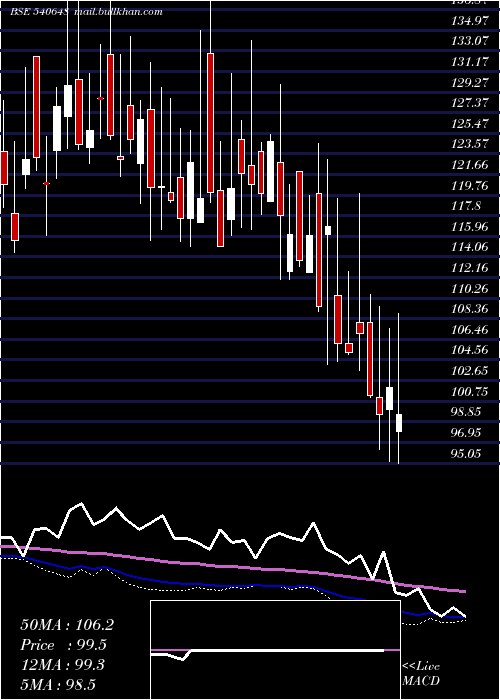Click the 95.05 price axis label
The image size is (500, 700).
click(x=466, y=454)
